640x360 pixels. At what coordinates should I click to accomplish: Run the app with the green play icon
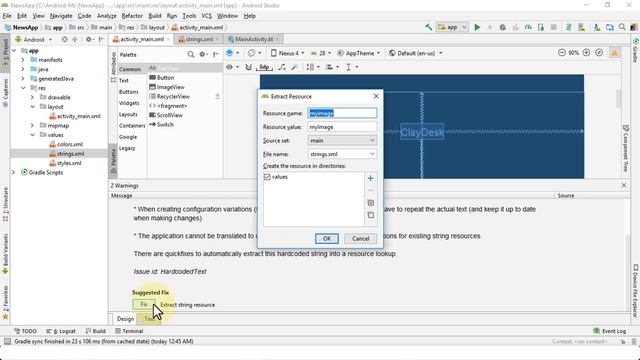(477, 27)
